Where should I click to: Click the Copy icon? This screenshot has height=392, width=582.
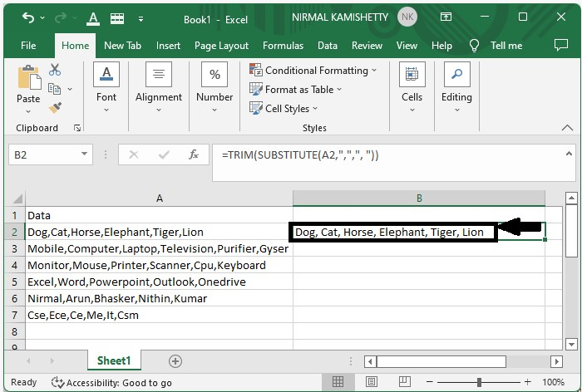[55, 89]
